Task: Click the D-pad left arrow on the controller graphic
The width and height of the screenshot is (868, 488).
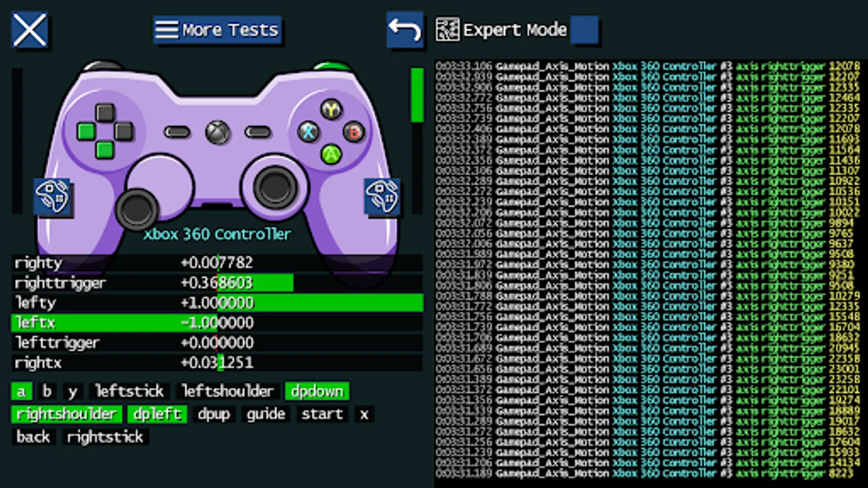Action: [x=86, y=131]
